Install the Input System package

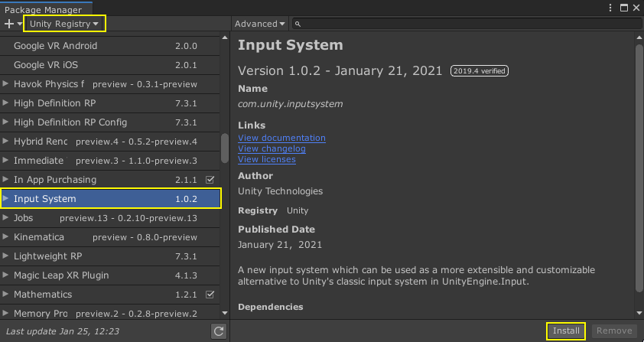pyautogui.click(x=566, y=331)
